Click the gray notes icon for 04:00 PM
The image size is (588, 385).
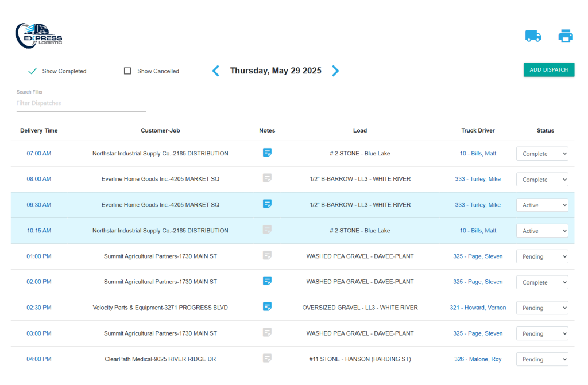267,358
